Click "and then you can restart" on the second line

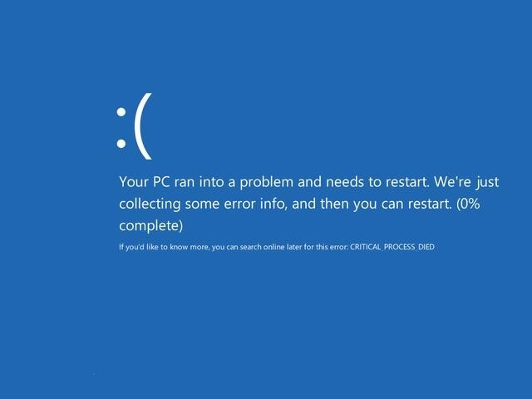click(372, 204)
